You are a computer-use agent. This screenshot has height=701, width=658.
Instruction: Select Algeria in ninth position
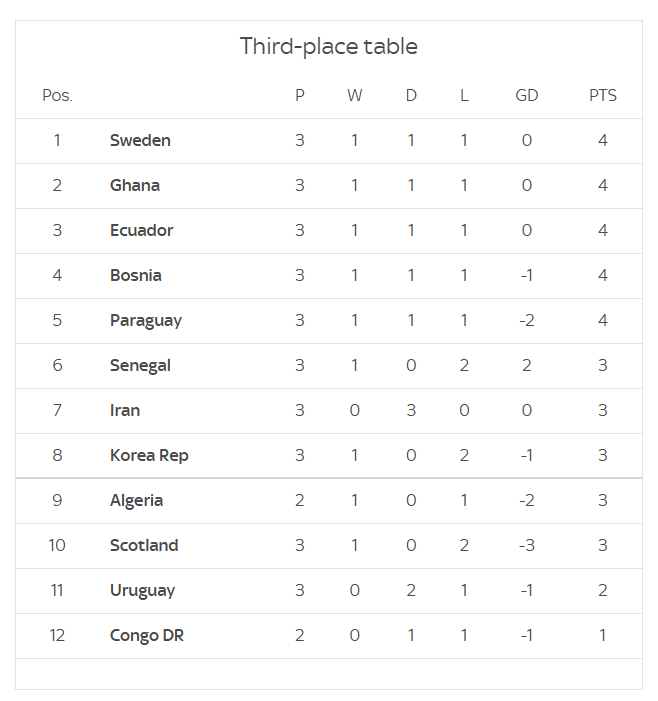136,501
